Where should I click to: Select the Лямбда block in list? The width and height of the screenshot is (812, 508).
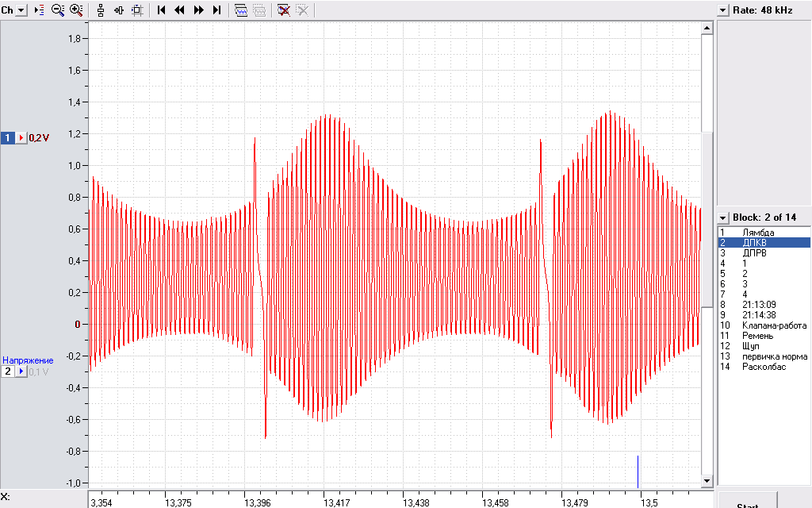coord(764,233)
